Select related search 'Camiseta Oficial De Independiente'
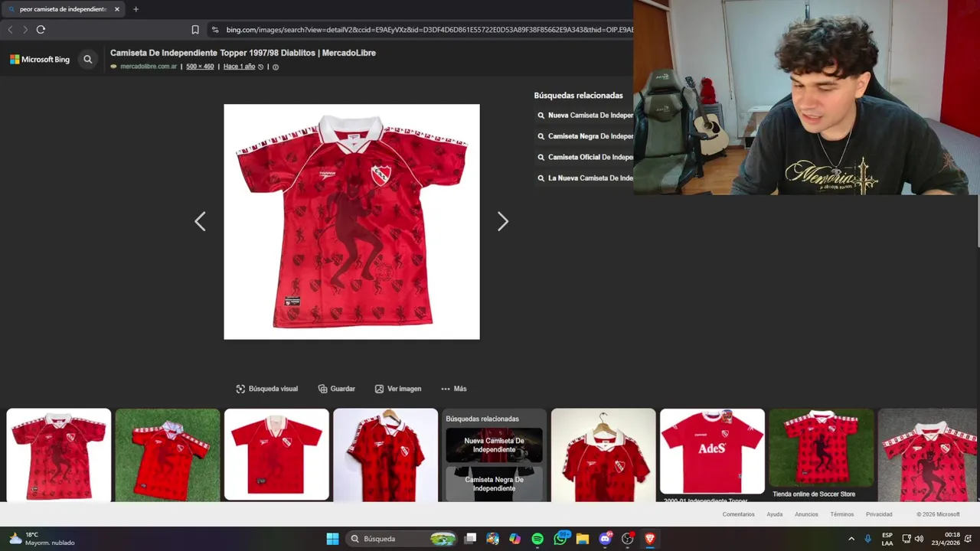This screenshot has height=551, width=980. 585,157
